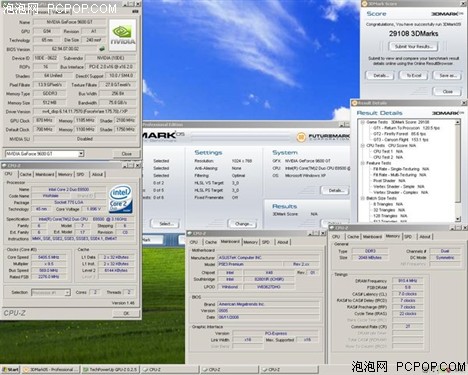Open Memory tab in CPU-Z processor window
The image size is (468, 375).
click(x=65, y=174)
